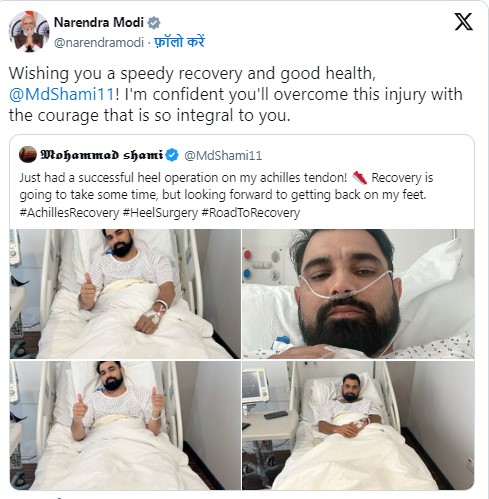Click Mohammad Shami's small profile avatar
The image size is (489, 499).
28,155
